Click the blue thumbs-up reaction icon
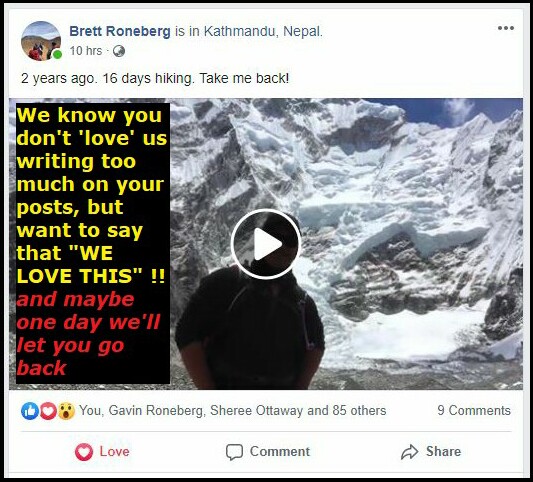The image size is (533, 482). [x=30, y=411]
